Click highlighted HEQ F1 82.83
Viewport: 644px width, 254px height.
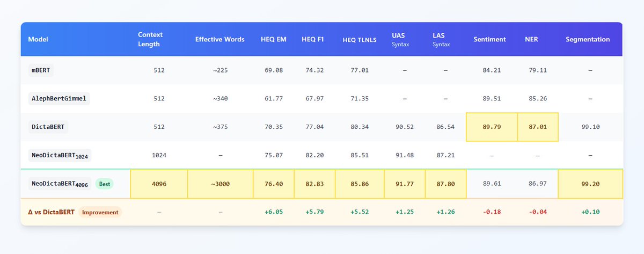pos(314,184)
